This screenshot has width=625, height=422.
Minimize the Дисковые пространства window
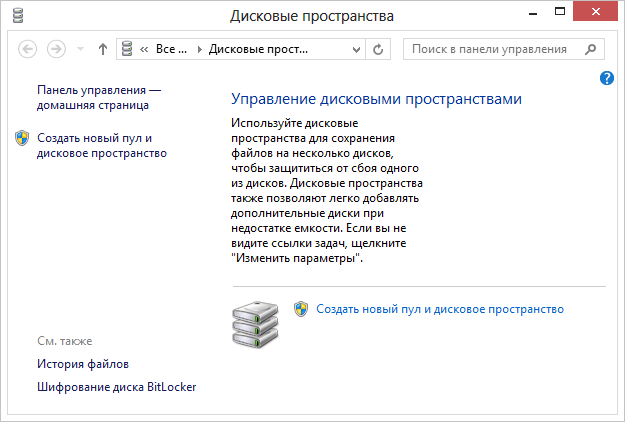[x=533, y=12]
